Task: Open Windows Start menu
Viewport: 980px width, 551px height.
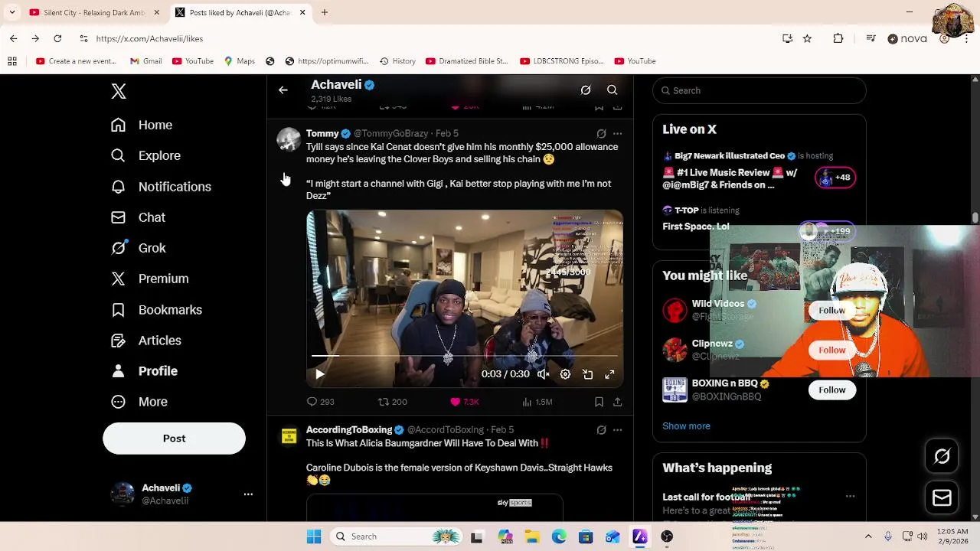Action: pos(314,536)
